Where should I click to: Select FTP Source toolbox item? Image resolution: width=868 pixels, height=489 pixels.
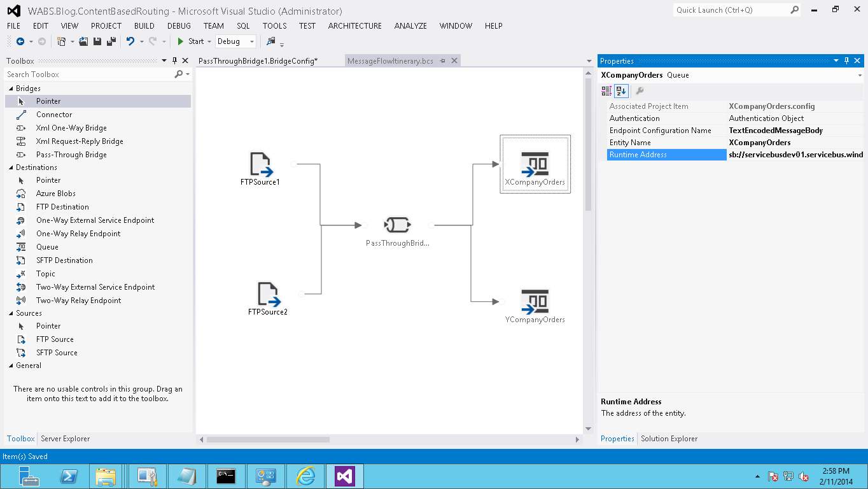coord(55,339)
